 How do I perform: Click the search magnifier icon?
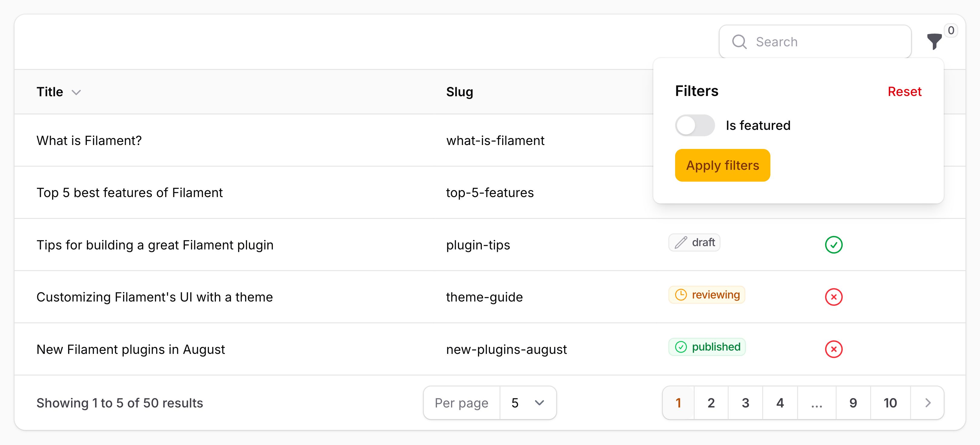(x=740, y=41)
